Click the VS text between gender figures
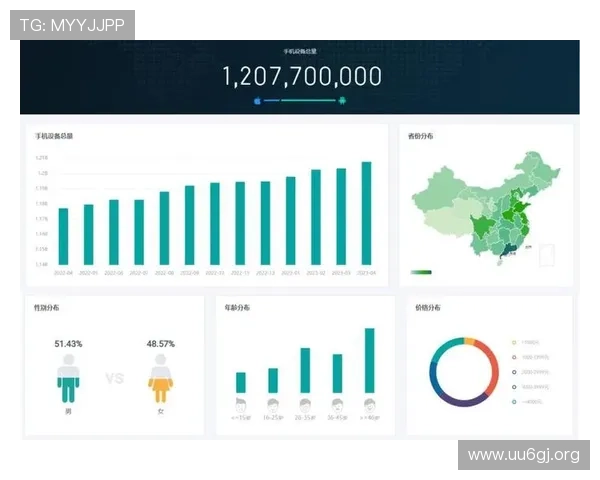Image resolution: width=600 pixels, height=480 pixels. point(115,379)
